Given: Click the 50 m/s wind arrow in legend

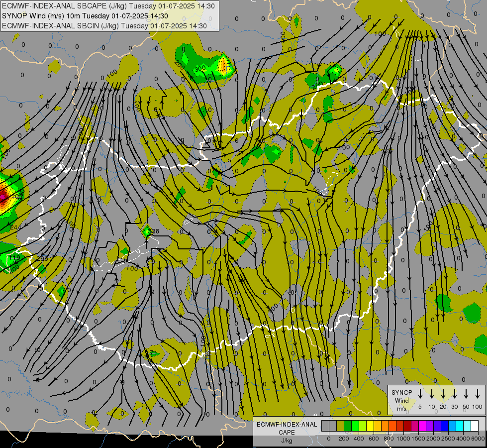Looking at the screenshot, I should tap(466, 394).
